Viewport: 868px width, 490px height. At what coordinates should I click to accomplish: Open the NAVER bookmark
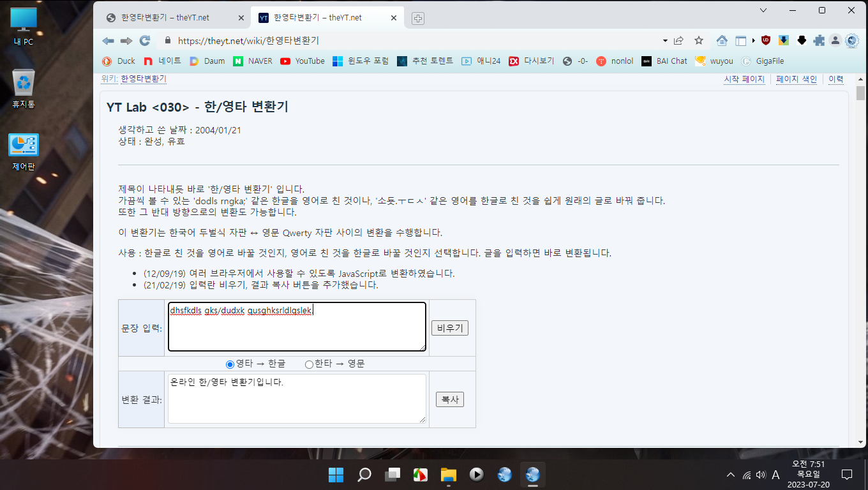coord(253,61)
